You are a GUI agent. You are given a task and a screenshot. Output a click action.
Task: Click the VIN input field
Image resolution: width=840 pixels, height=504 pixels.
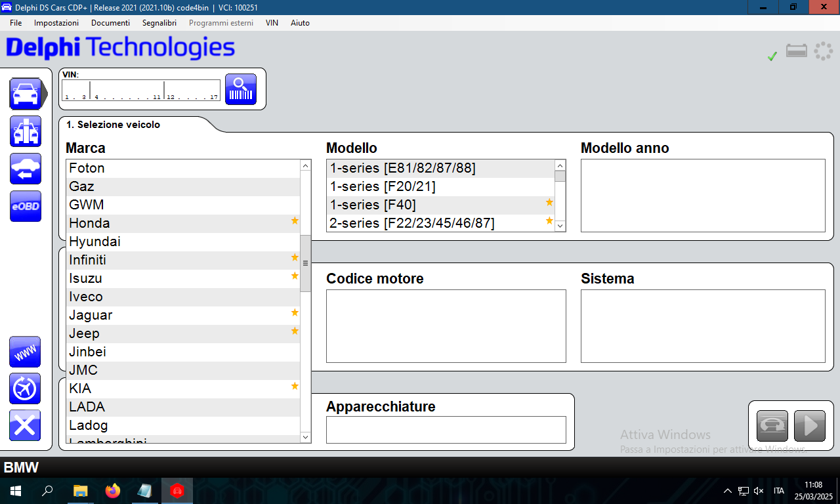pos(141,91)
